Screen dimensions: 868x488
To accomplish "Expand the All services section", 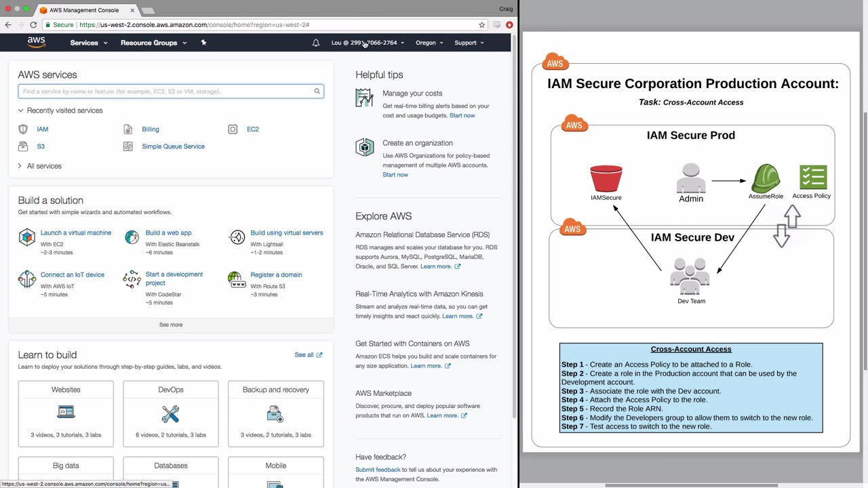I will click(x=40, y=166).
